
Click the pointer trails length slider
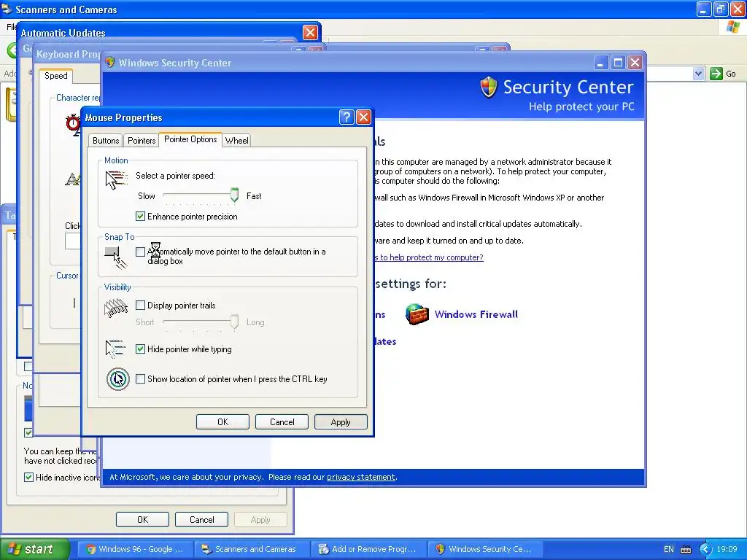click(234, 322)
